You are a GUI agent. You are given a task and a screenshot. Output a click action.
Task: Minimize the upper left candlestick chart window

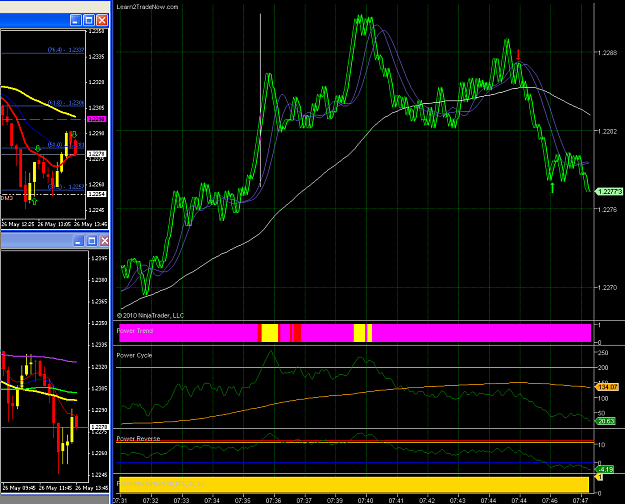click(76, 20)
